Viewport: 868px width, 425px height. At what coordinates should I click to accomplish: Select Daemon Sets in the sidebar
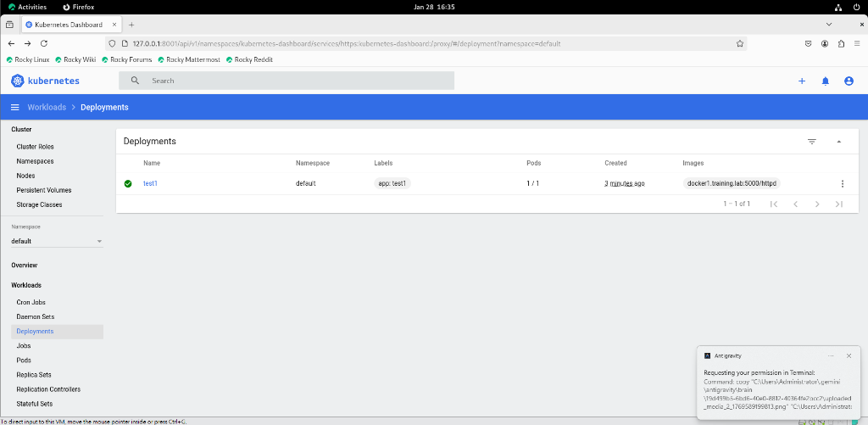pyautogui.click(x=36, y=317)
